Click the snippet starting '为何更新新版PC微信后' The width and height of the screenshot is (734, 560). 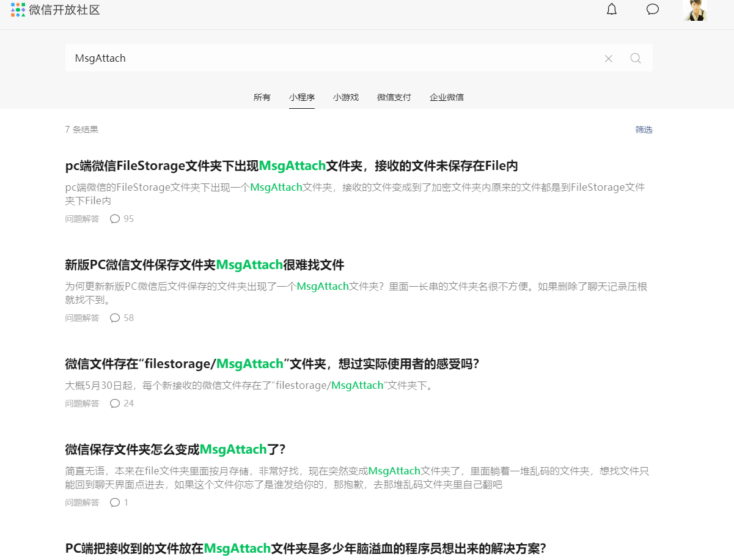(x=356, y=293)
